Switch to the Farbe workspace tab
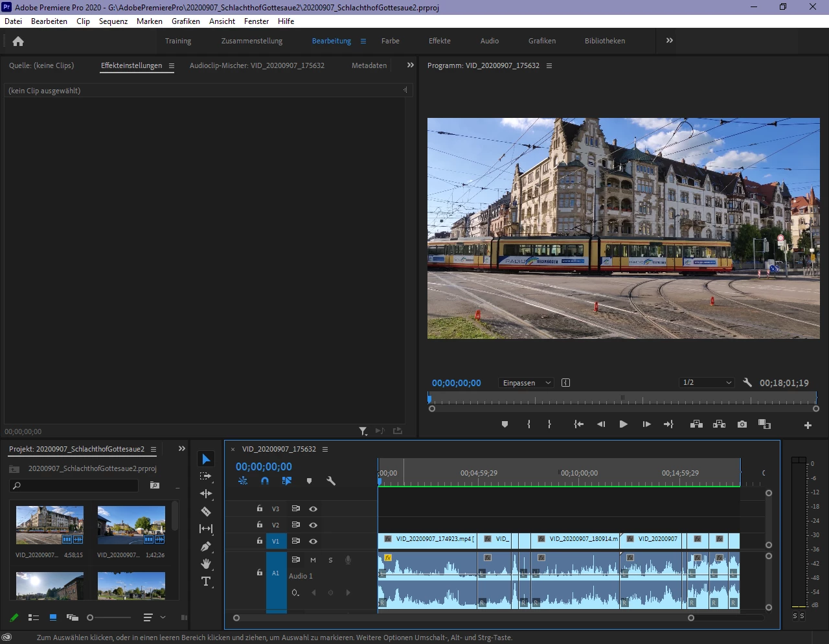 390,41
